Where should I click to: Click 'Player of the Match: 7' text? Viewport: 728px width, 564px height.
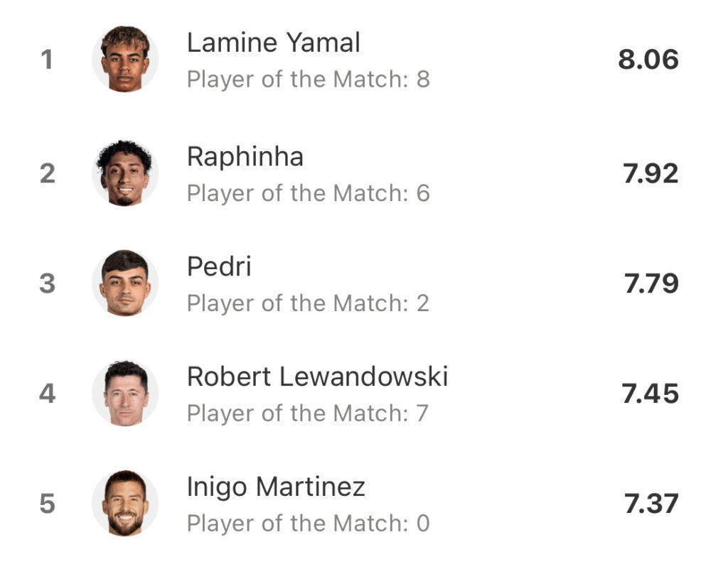pyautogui.click(x=307, y=413)
